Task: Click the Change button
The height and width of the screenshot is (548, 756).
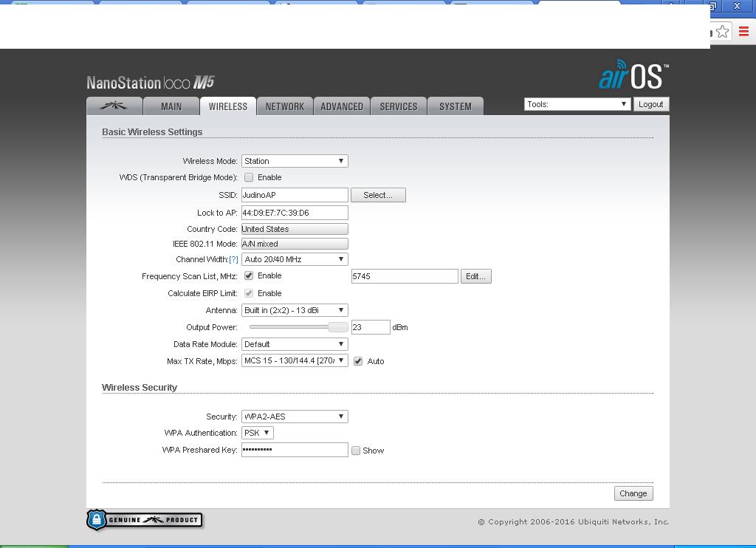Action: click(633, 493)
